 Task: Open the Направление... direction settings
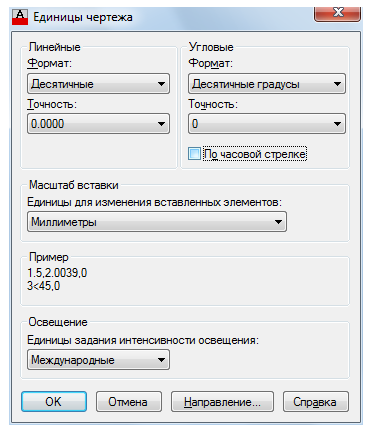222,402
